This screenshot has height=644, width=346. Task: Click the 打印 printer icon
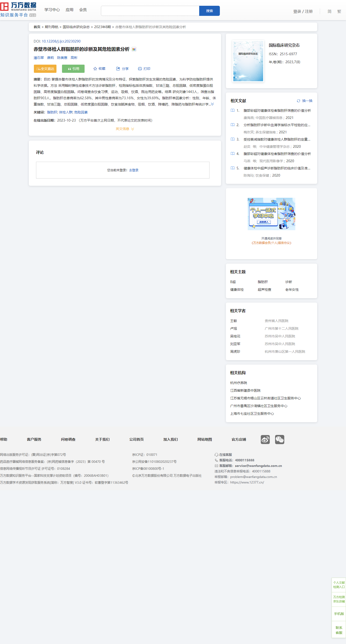(140, 69)
